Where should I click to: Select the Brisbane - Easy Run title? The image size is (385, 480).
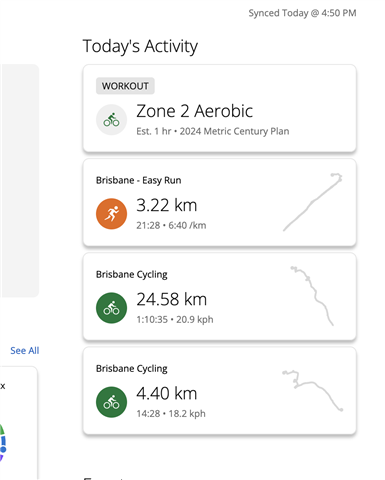(139, 180)
